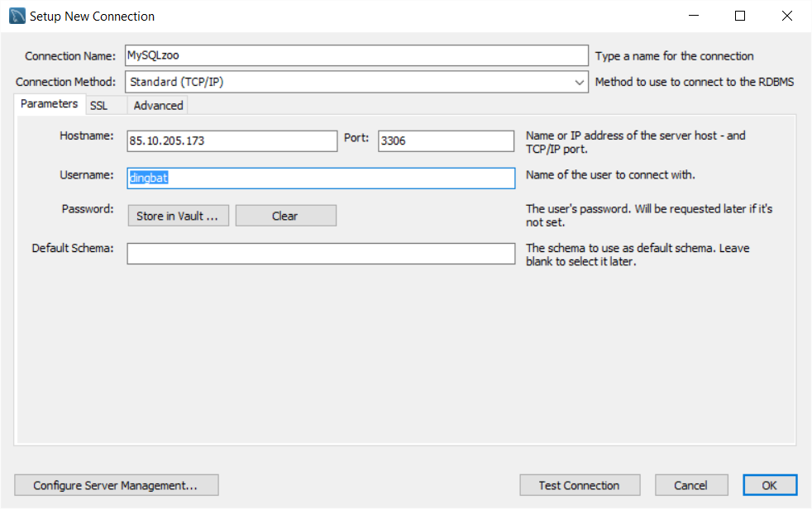The height and width of the screenshot is (509, 812).
Task: Click into the Hostname field
Action: (232, 140)
